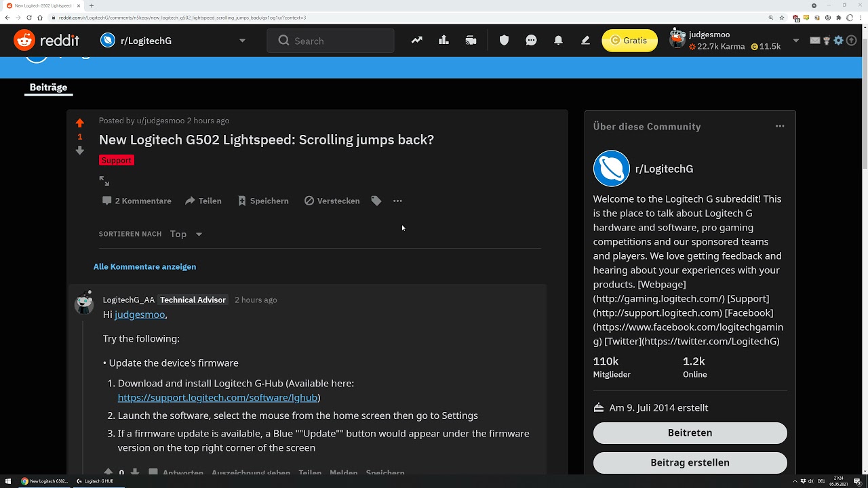Screen dimensions: 868x488
Task: Open the chat bubble icon
Action: click(531, 41)
